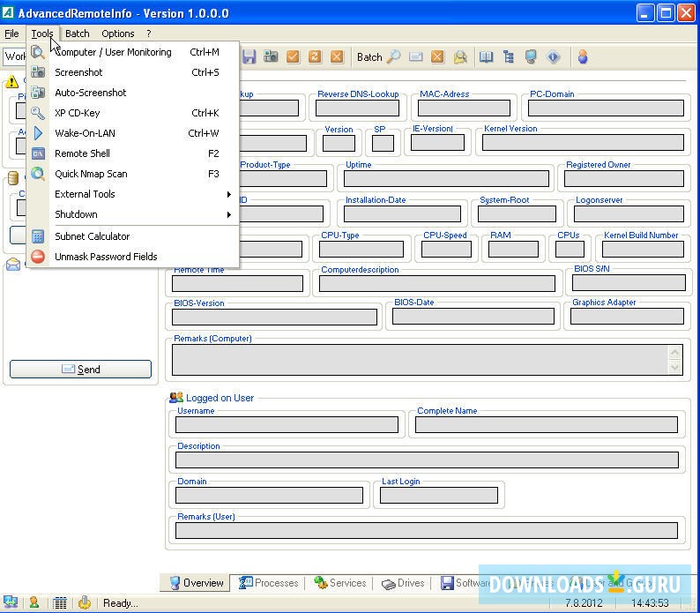Click the Last Login field
The width and height of the screenshot is (700, 613).
439,495
